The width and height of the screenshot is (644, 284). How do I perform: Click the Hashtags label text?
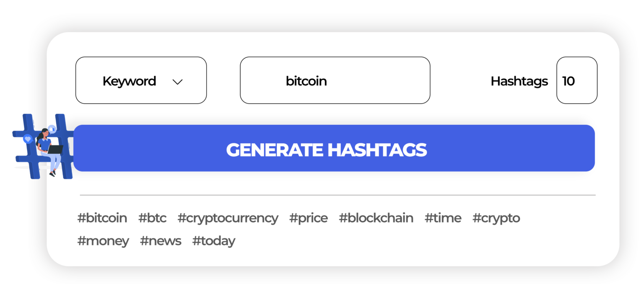tap(519, 81)
